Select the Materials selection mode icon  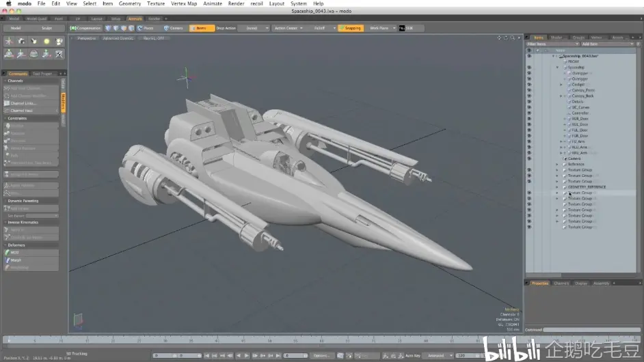click(x=131, y=28)
